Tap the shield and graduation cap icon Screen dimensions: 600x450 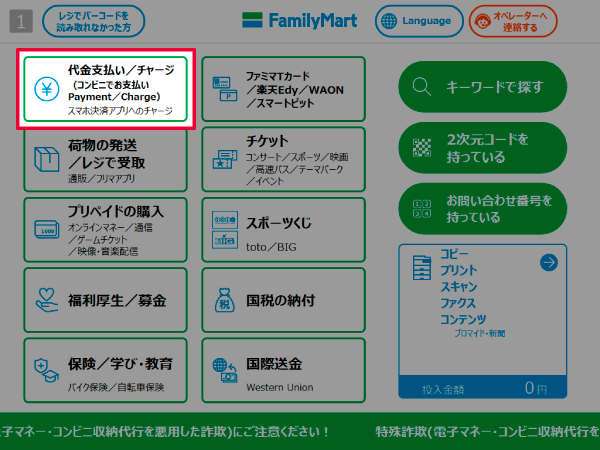point(46,370)
